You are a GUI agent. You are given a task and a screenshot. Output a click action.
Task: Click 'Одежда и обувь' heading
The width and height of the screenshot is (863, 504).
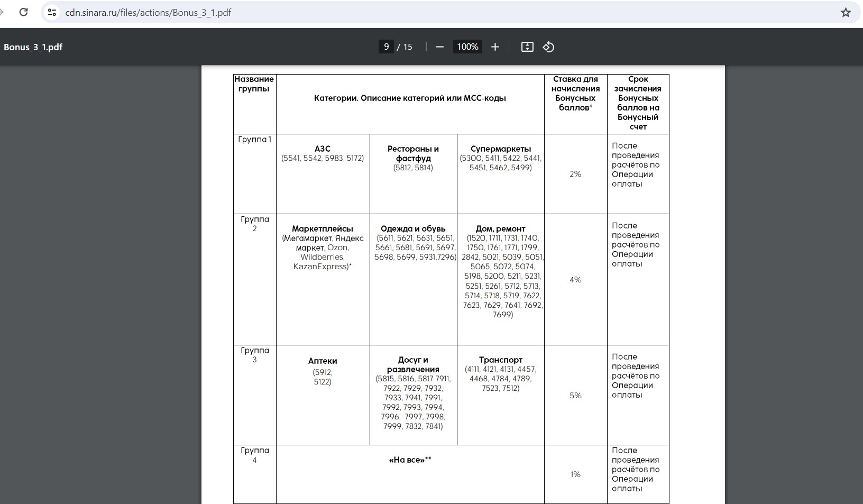click(413, 229)
